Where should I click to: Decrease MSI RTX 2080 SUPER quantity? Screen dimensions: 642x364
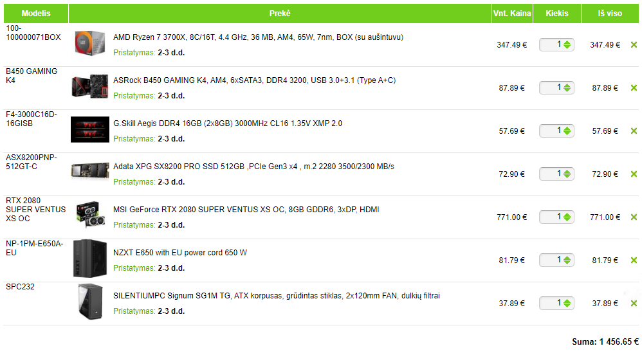coord(567,220)
